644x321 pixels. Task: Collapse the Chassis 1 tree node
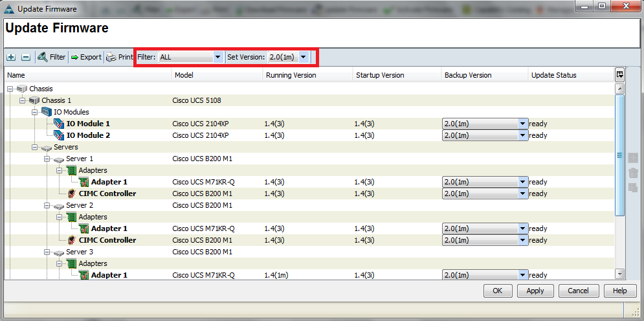[x=23, y=100]
